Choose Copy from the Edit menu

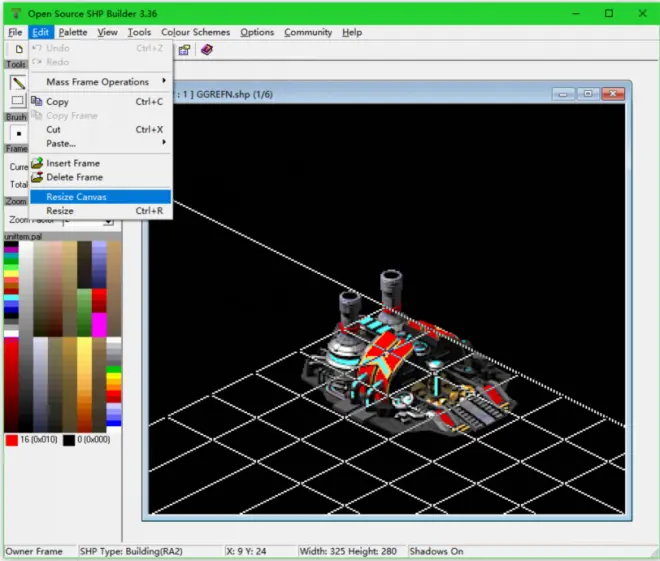click(x=101, y=101)
